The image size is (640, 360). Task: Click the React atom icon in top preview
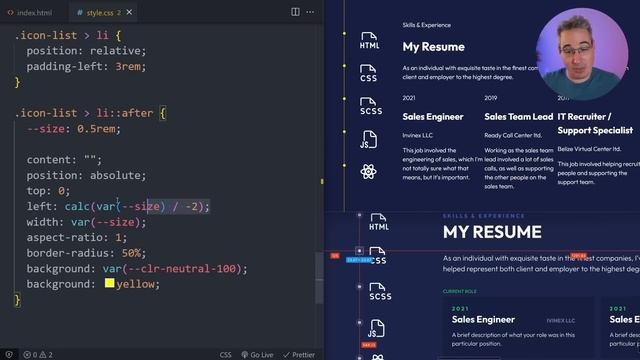point(369,171)
